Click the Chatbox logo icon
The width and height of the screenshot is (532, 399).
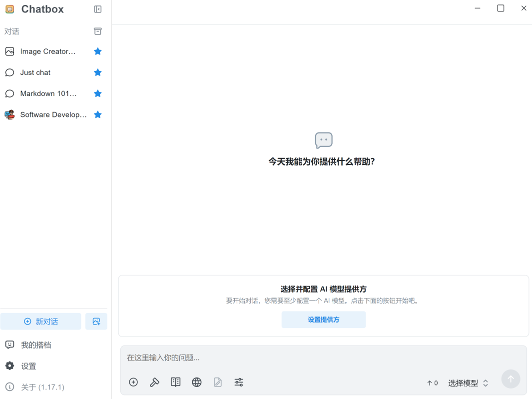click(x=10, y=9)
